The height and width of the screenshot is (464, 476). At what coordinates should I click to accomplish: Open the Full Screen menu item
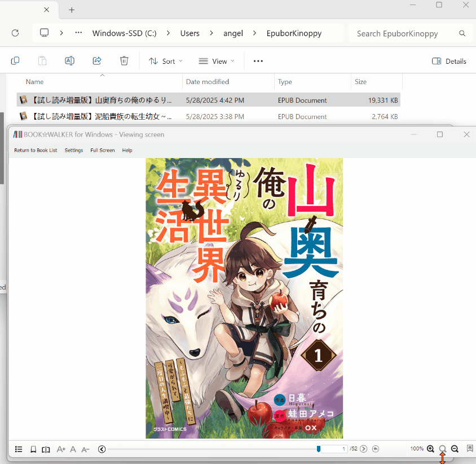pyautogui.click(x=103, y=150)
